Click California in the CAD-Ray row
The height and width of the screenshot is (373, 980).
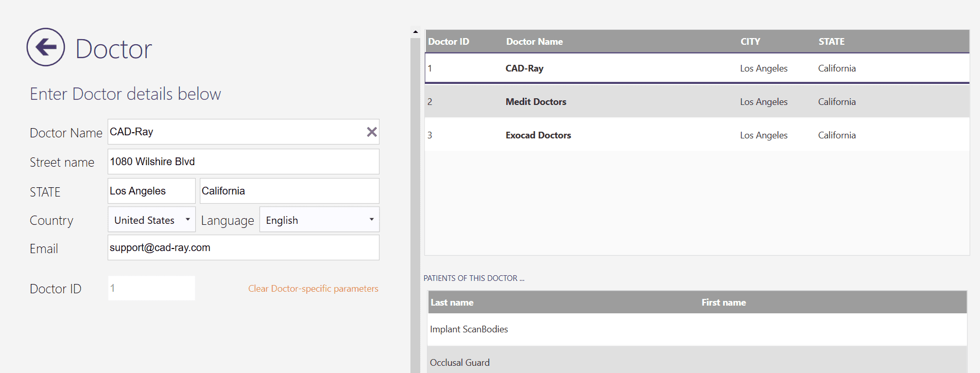click(837, 68)
